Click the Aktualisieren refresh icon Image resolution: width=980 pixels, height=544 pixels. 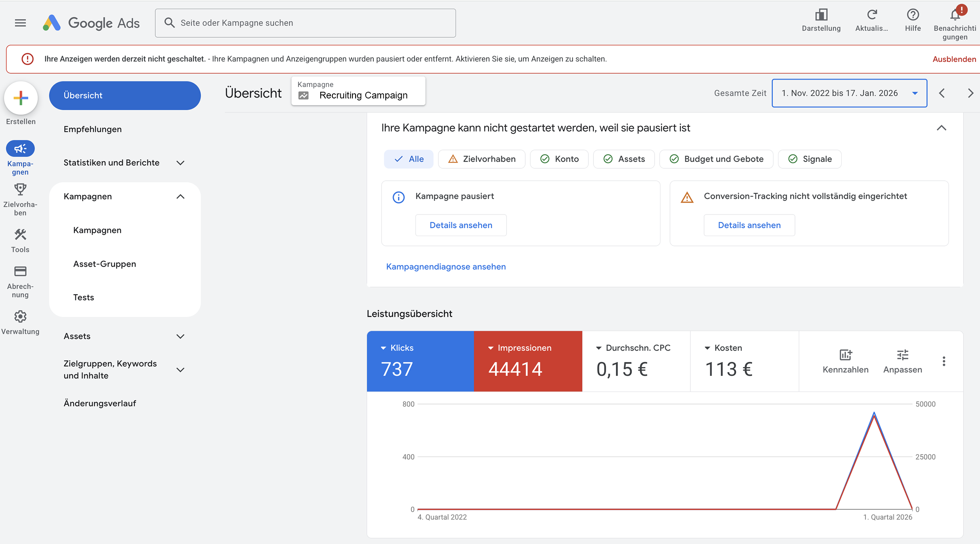click(872, 15)
